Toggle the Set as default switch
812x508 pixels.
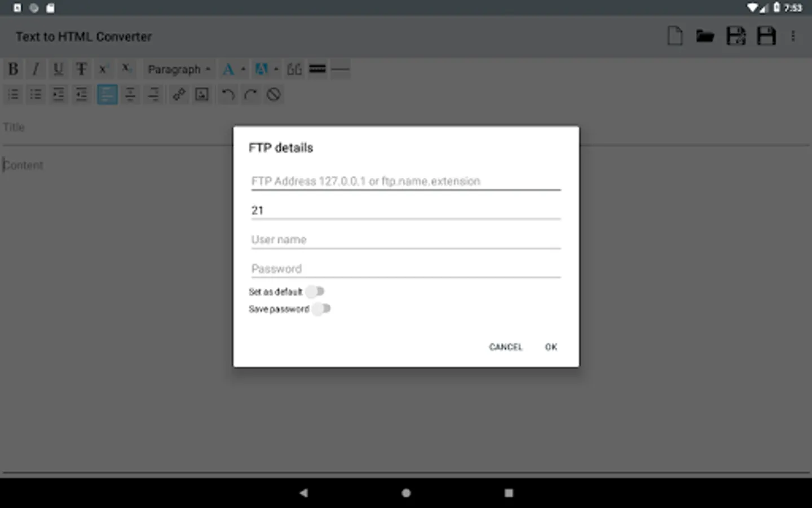pyautogui.click(x=315, y=292)
